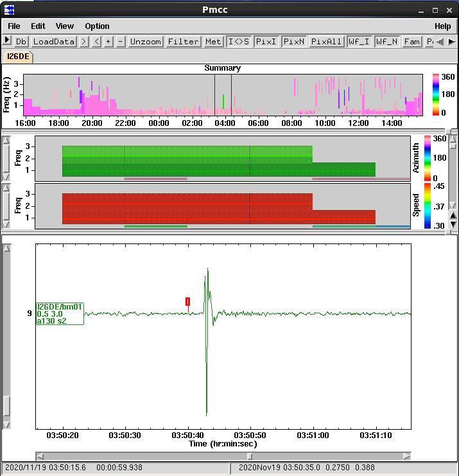Zoom out with the - button
The width and height of the screenshot is (459, 476).
coord(121,42)
